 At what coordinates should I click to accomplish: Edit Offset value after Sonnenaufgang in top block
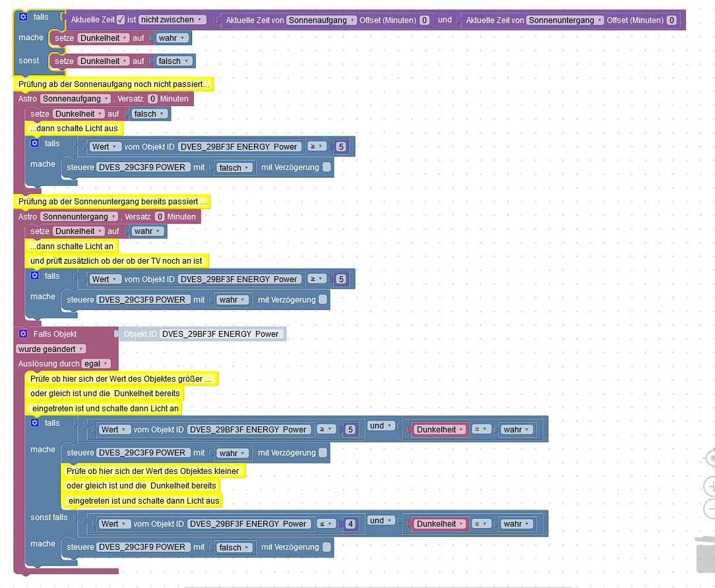424,20
